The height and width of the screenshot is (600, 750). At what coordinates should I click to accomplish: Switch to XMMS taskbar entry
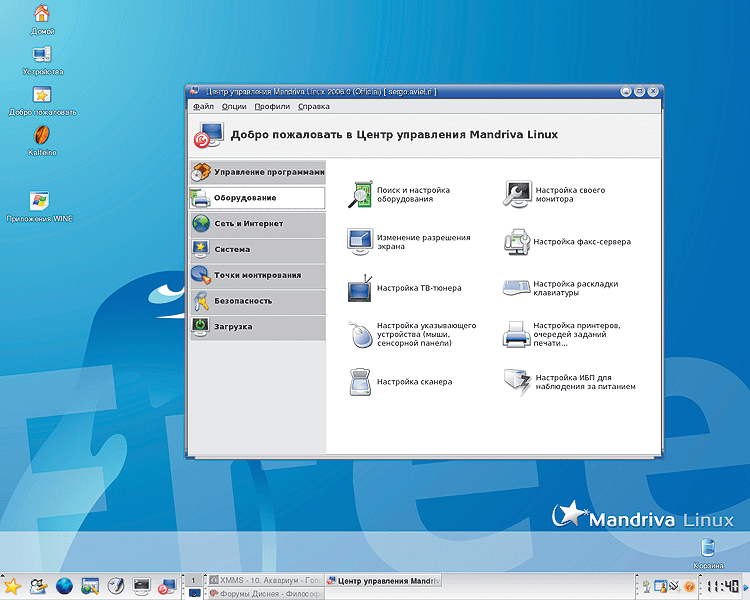click(266, 580)
